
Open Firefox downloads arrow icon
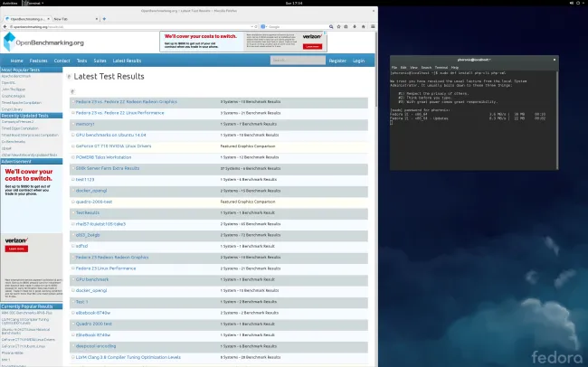pyautogui.click(x=355, y=26)
